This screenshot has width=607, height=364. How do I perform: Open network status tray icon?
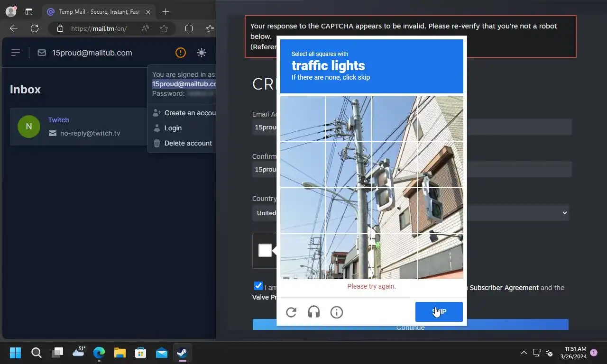tap(537, 353)
